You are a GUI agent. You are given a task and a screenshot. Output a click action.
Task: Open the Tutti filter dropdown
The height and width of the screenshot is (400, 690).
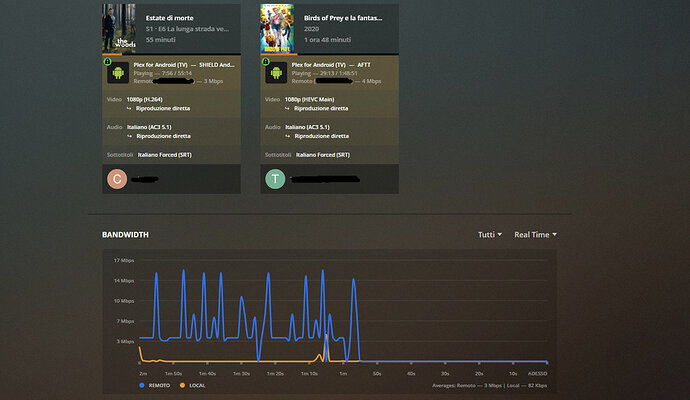click(x=490, y=235)
